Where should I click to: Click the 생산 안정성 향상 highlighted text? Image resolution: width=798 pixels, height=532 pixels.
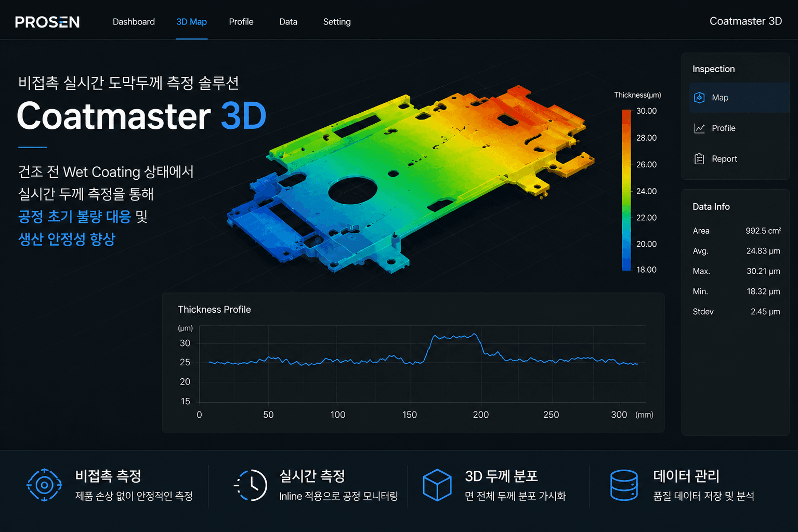[67, 239]
